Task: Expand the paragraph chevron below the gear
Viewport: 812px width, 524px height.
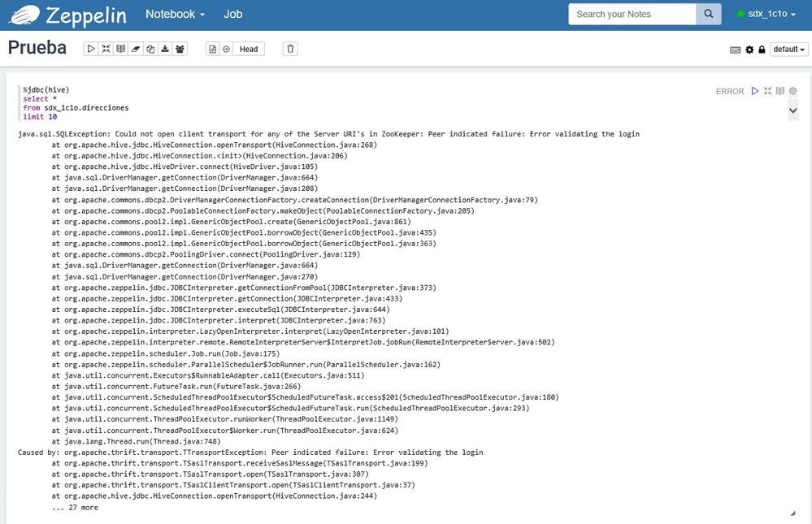Action: point(792,110)
